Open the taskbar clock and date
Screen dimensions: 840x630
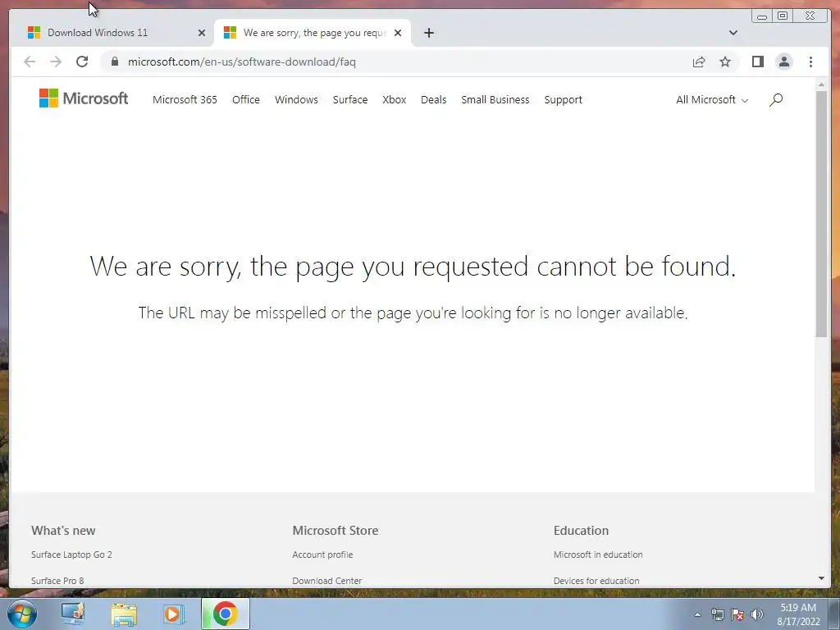click(x=798, y=614)
